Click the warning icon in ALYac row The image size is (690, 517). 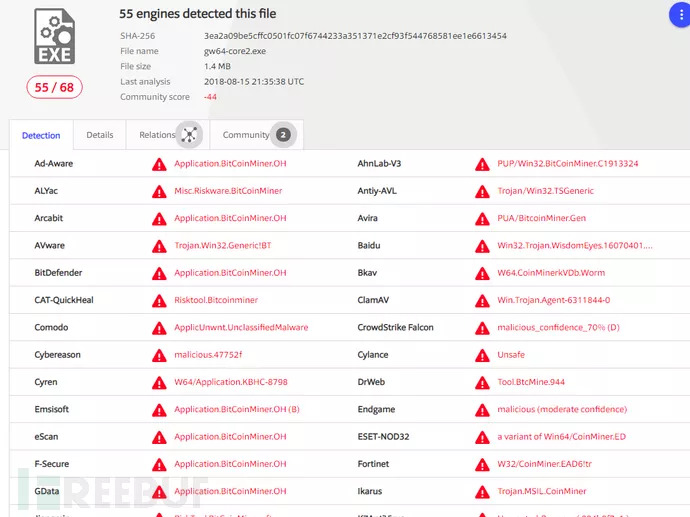tap(159, 192)
